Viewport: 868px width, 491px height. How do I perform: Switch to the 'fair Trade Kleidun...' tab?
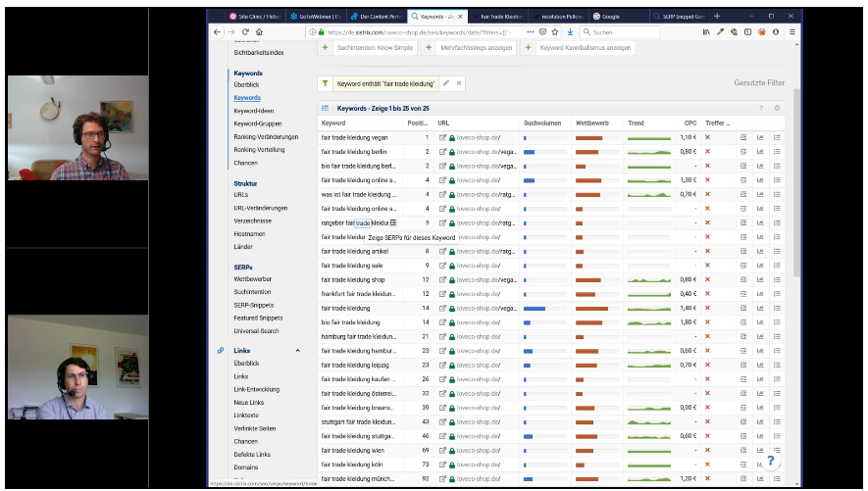point(497,17)
